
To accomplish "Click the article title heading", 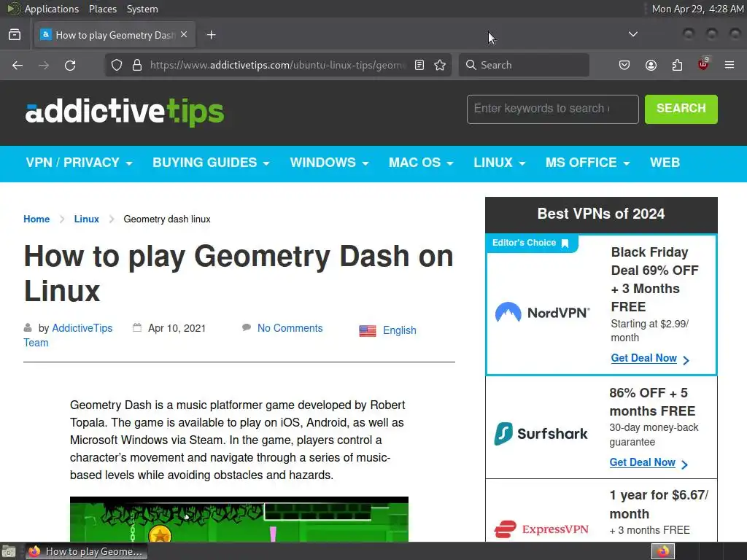I will point(239,273).
